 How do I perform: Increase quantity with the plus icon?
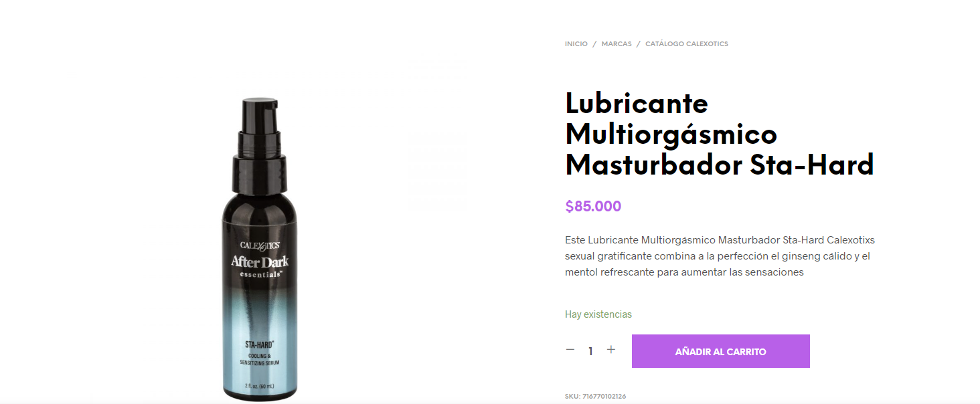tap(610, 350)
